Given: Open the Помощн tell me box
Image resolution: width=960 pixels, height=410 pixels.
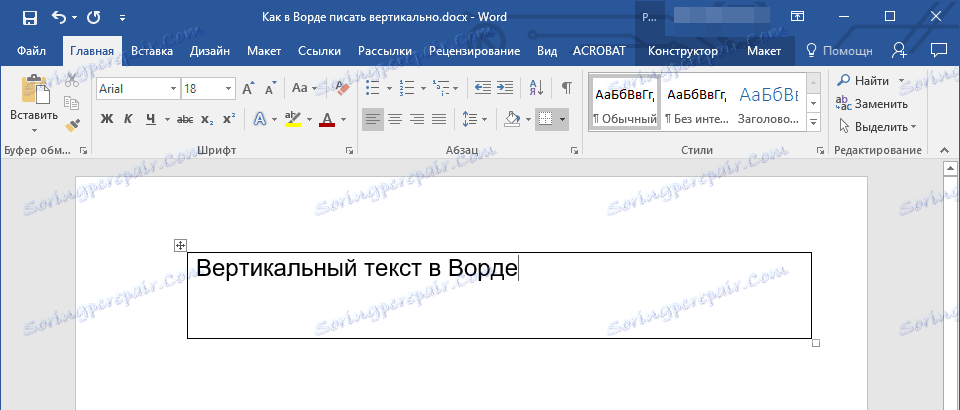Looking at the screenshot, I should tap(839, 51).
